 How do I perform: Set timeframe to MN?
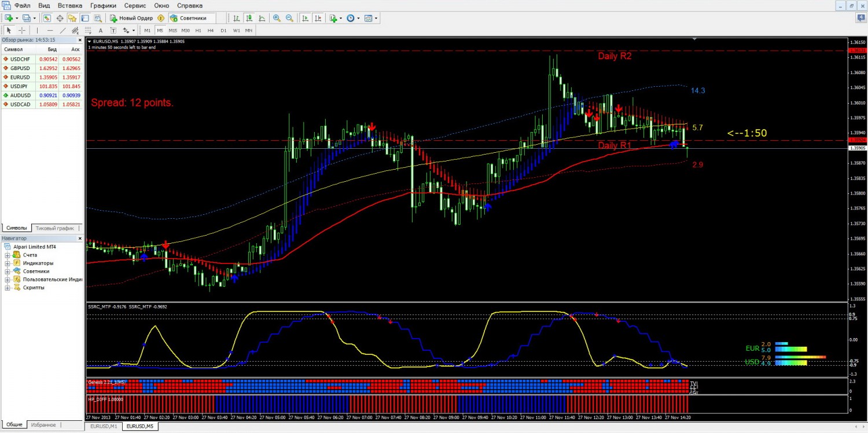click(x=249, y=30)
